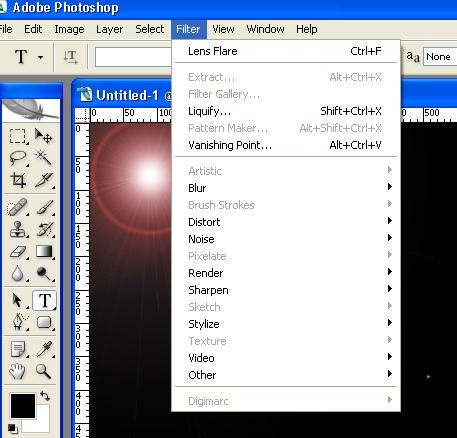Viewport: 457px width, 438px height.
Task: Expand the Video submenu
Action: click(285, 358)
